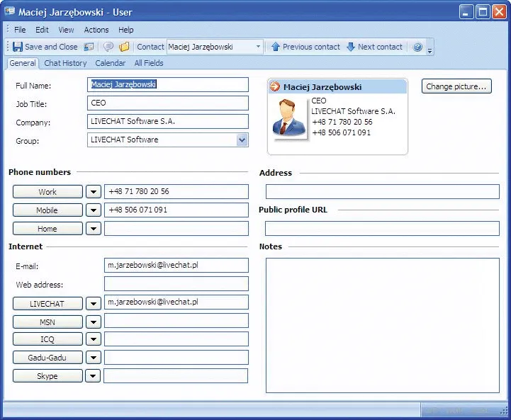Open the dropdown arrow beside MSN
The height and width of the screenshot is (420, 511).
94,322
